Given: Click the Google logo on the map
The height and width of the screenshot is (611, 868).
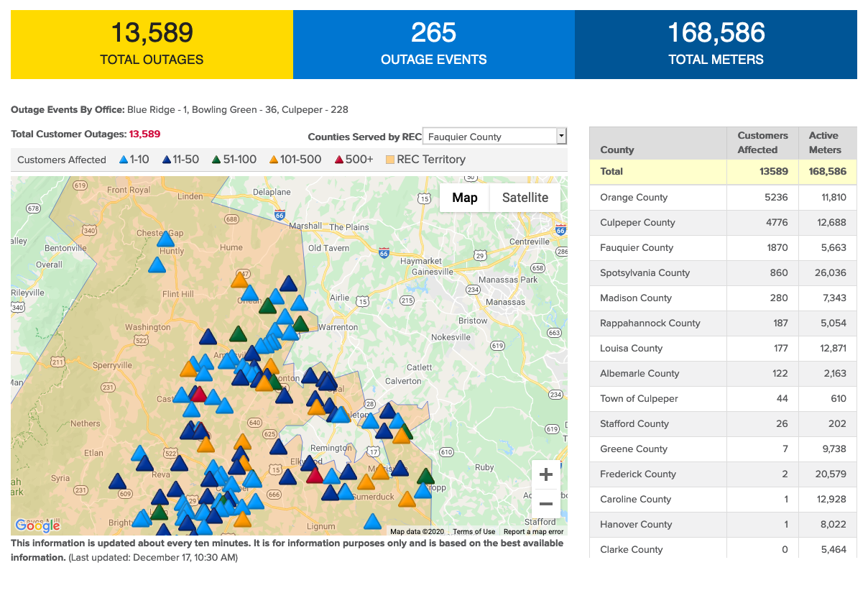Looking at the screenshot, I should pyautogui.click(x=37, y=525).
